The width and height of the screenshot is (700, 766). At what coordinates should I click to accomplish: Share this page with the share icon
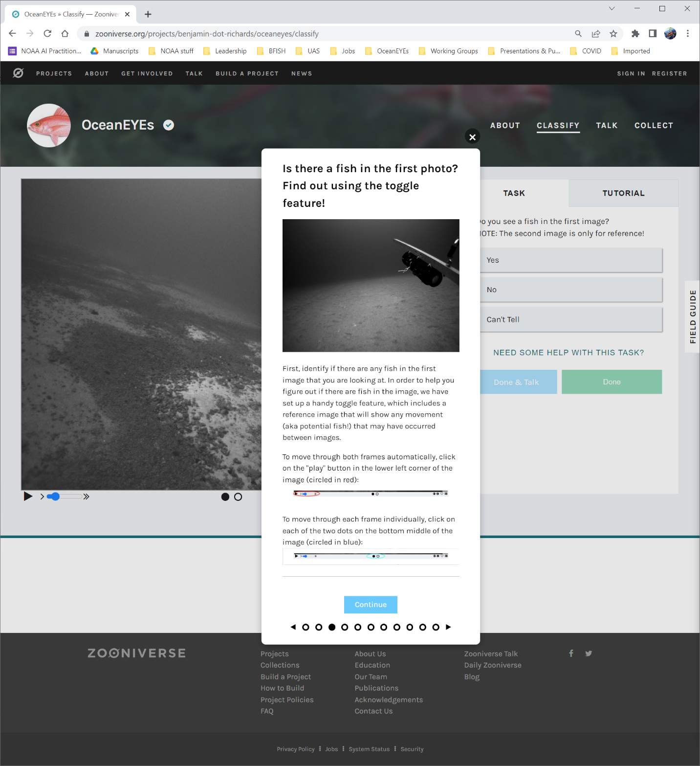coord(596,33)
